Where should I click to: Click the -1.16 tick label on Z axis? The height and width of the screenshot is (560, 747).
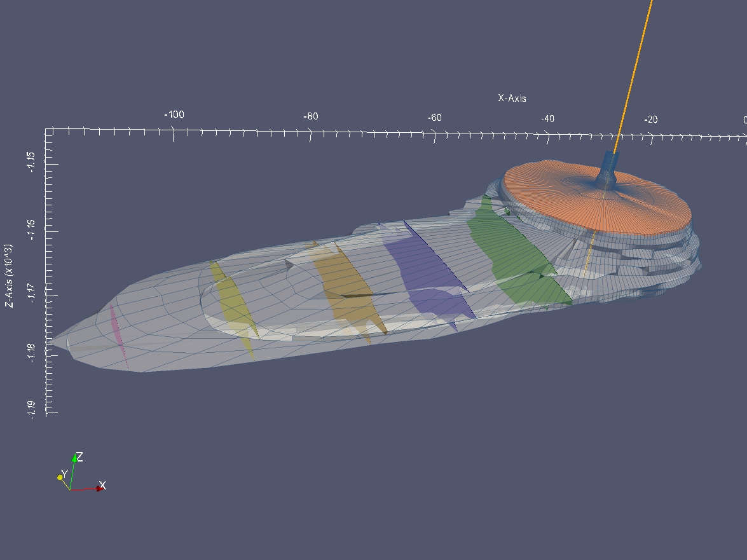[31, 229]
